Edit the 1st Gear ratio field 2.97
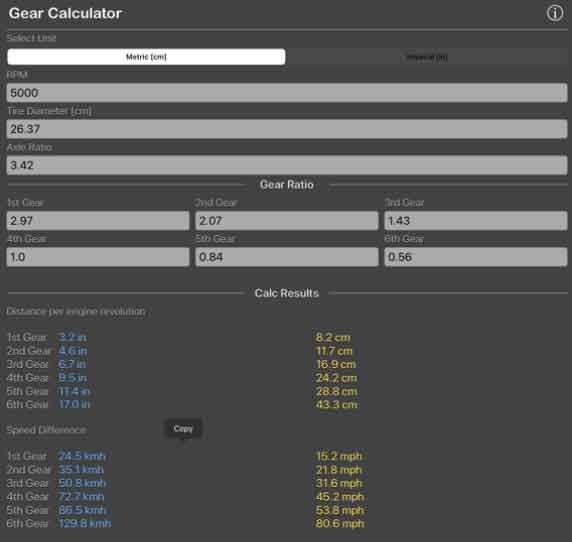 [x=98, y=221]
